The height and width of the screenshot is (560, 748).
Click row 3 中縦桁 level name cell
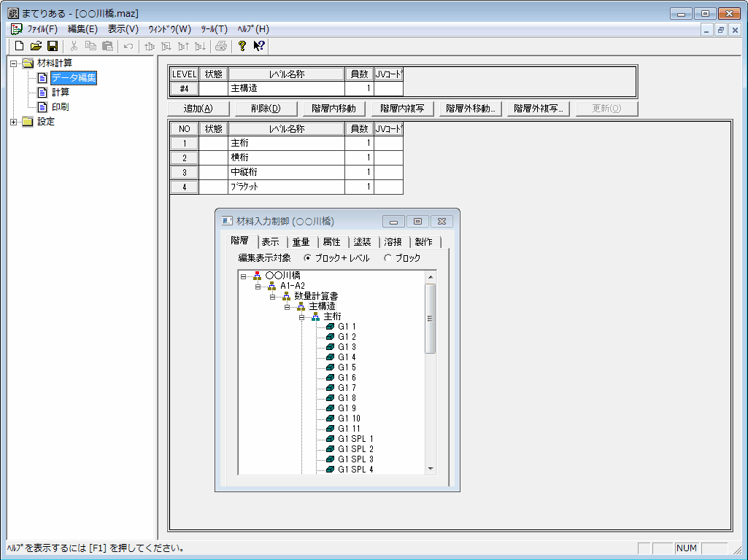[x=285, y=173]
